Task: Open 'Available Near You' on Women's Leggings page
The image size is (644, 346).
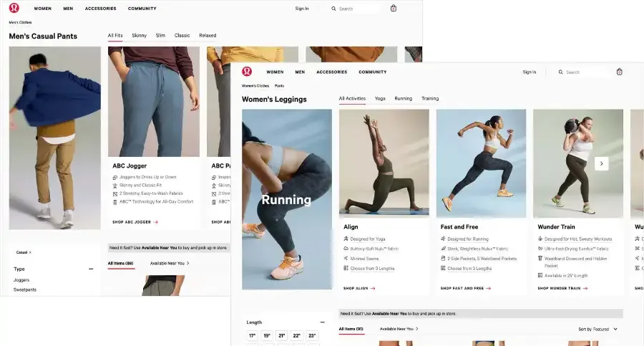Action: [399, 329]
